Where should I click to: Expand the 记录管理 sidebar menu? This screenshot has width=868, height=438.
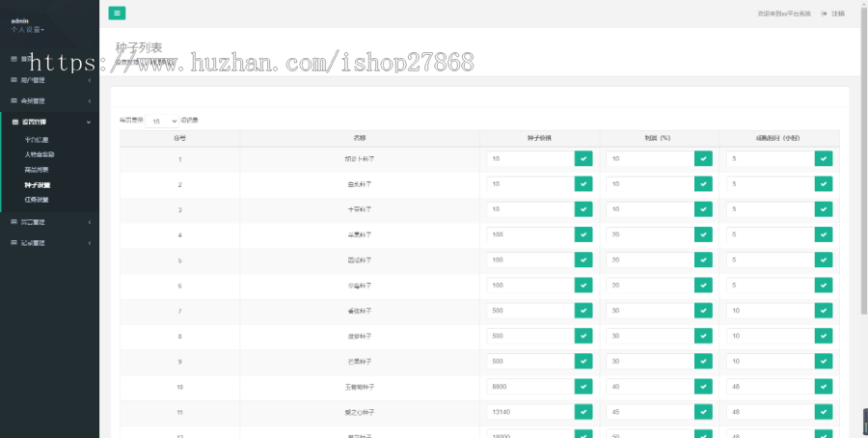(x=50, y=243)
